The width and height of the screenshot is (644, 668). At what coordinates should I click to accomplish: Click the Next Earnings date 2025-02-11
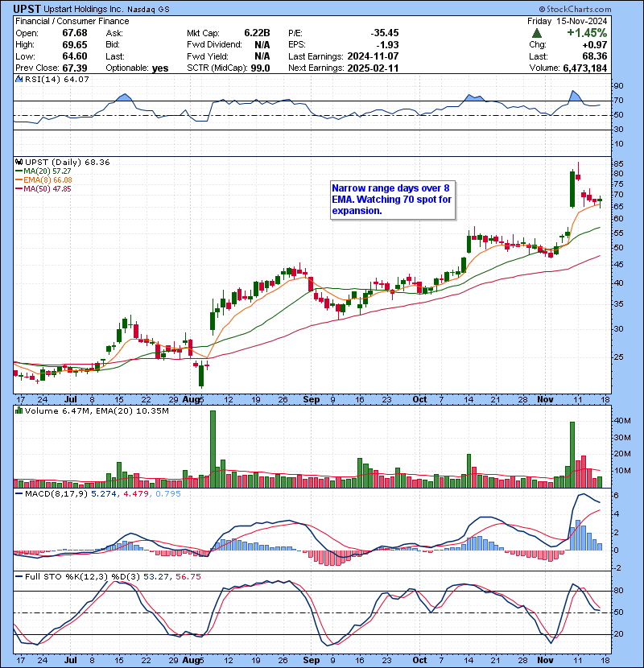[x=373, y=68]
